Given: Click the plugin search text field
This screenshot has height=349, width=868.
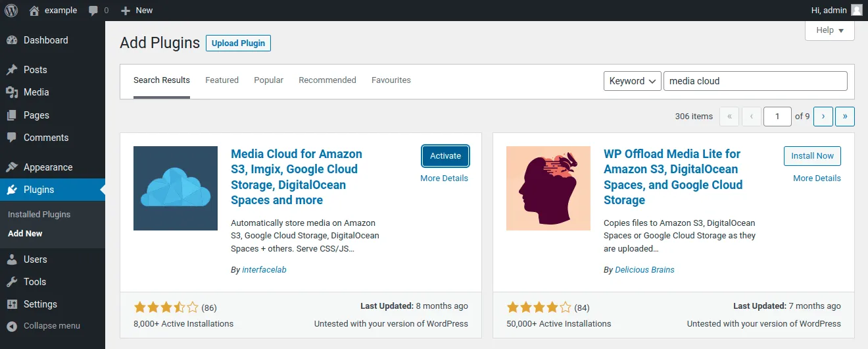Looking at the screenshot, I should tap(755, 81).
